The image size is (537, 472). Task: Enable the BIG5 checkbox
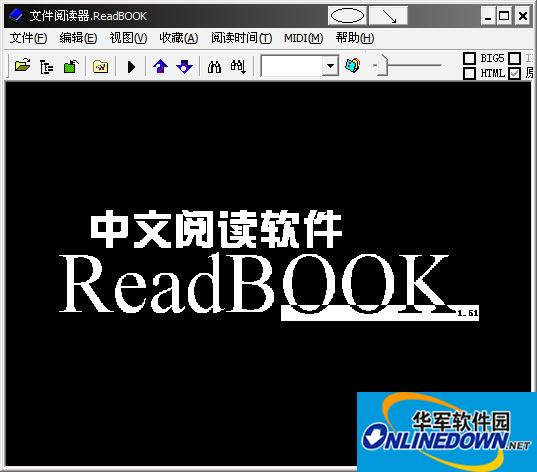pos(470,58)
